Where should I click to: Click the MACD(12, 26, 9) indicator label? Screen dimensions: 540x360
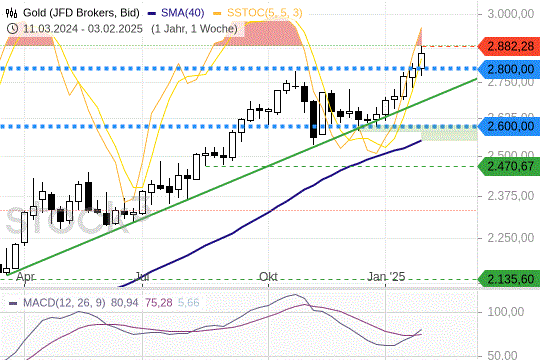pos(64,303)
